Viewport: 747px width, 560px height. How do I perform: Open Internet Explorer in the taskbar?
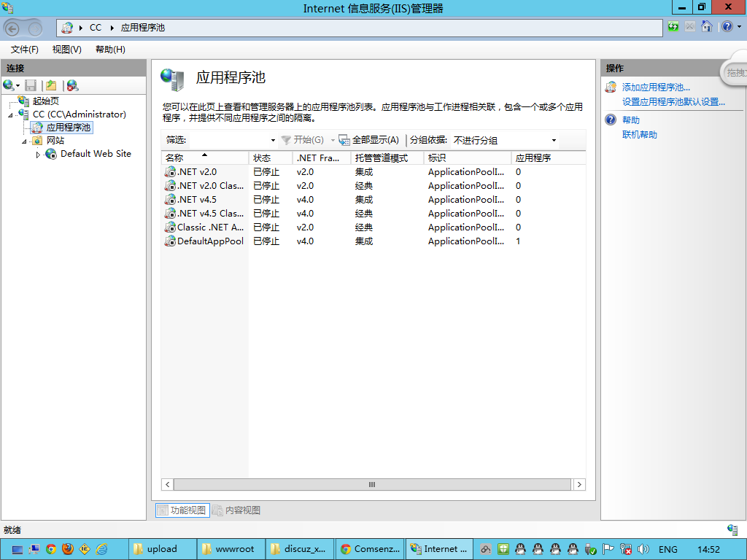click(101, 549)
